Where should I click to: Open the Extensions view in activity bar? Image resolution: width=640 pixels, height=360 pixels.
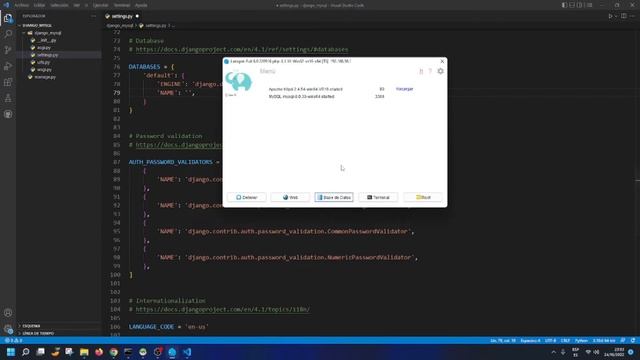tap(8, 82)
